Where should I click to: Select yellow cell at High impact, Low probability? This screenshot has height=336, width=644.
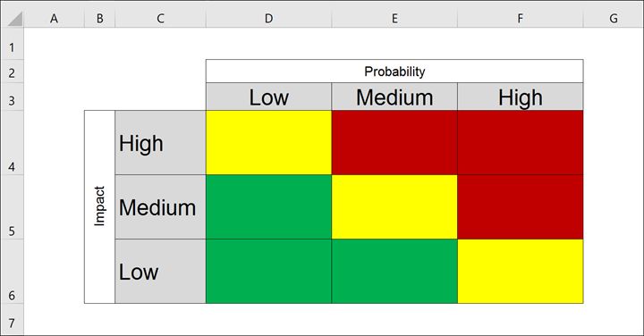point(268,142)
